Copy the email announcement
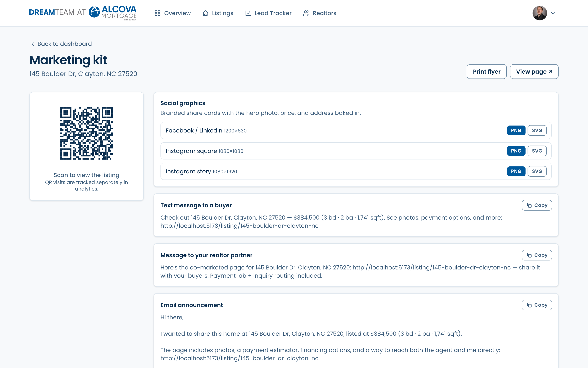This screenshot has height=368, width=588. click(x=537, y=305)
